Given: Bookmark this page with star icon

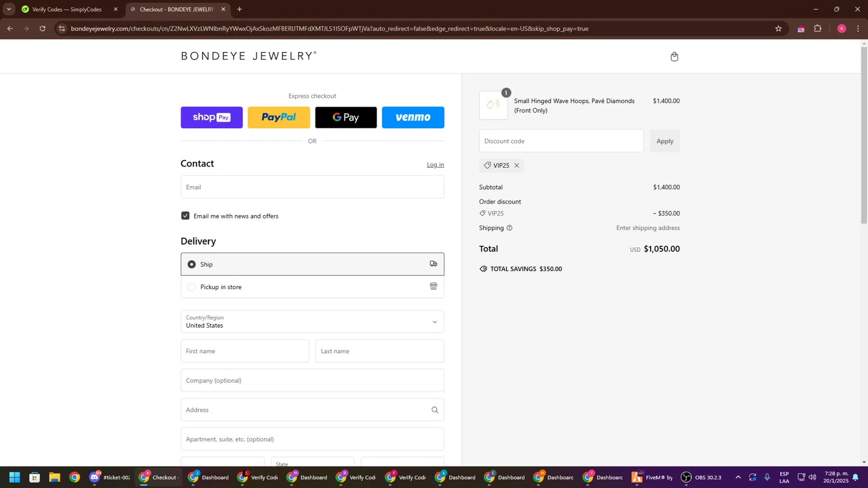Looking at the screenshot, I should point(778,28).
